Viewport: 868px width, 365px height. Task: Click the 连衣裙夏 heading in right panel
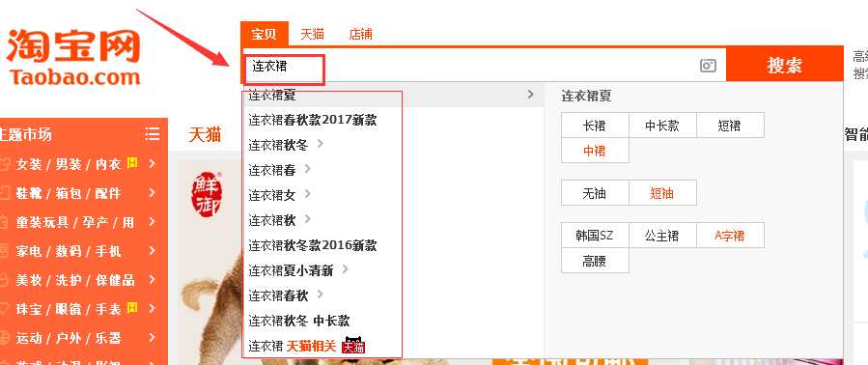tap(586, 96)
